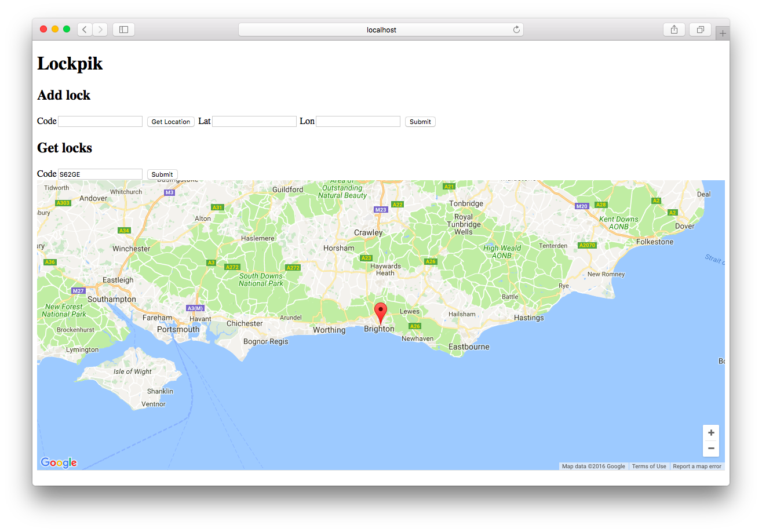Click the M20 road shield

coord(582,206)
